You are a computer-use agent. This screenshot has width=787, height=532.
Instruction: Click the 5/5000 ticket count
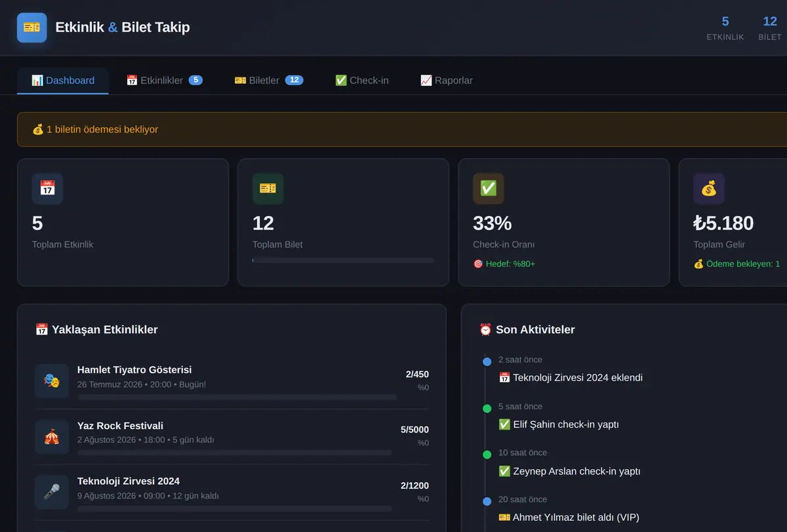414,430
